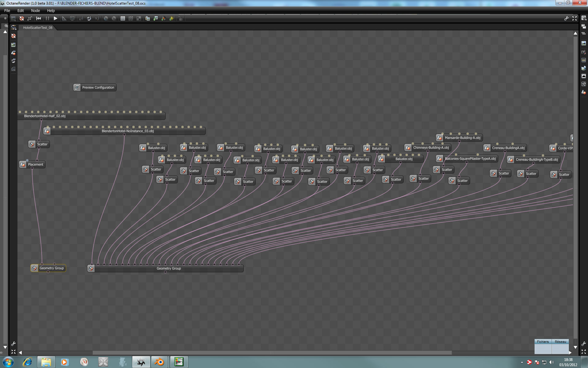Viewport: 588px width, 368px height.
Task: Click the auto-focus picker AF icon
Action: point(81,18)
